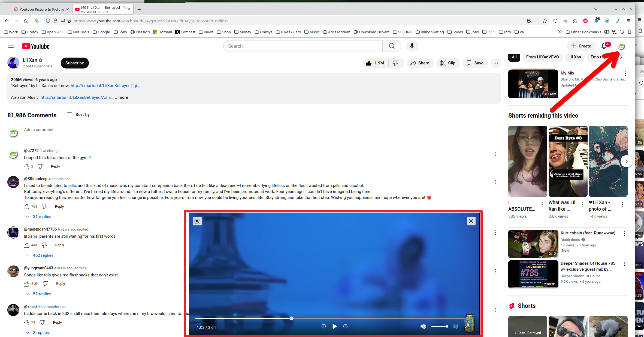Reload the page in Firefox

(555, 21)
